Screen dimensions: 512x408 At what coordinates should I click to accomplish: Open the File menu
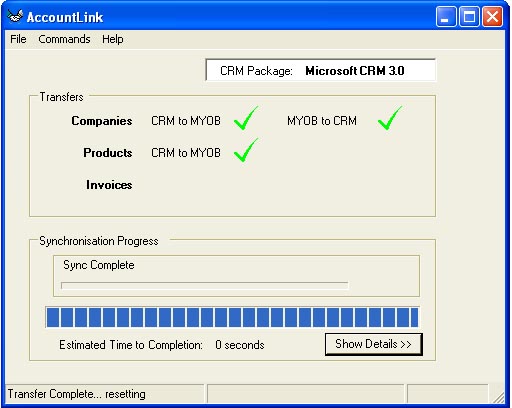coord(18,39)
